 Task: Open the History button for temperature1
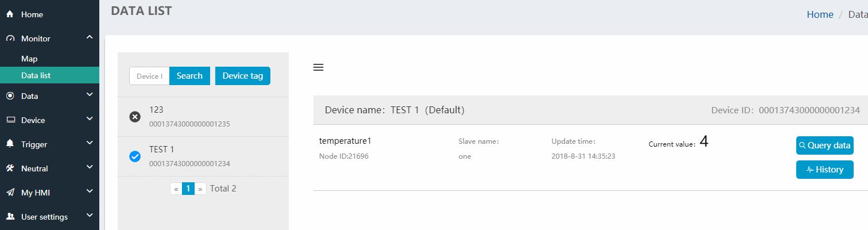825,170
